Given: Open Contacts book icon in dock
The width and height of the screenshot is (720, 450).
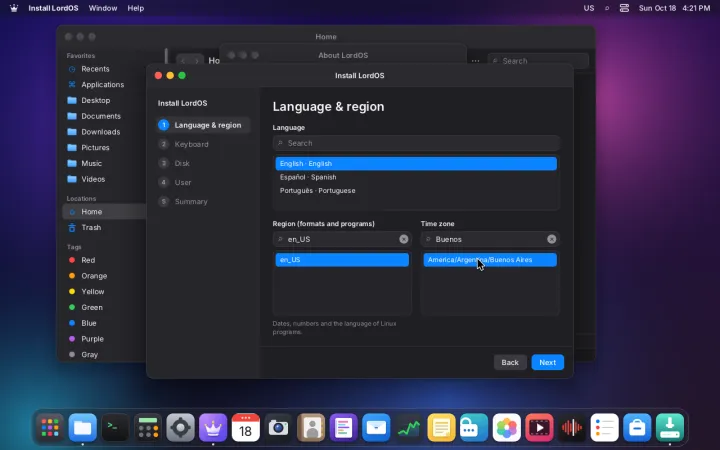Looking at the screenshot, I should click(x=311, y=428).
